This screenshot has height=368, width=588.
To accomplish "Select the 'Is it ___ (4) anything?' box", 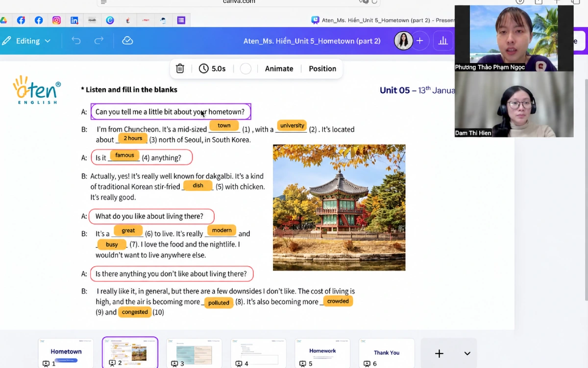I will coord(142,158).
